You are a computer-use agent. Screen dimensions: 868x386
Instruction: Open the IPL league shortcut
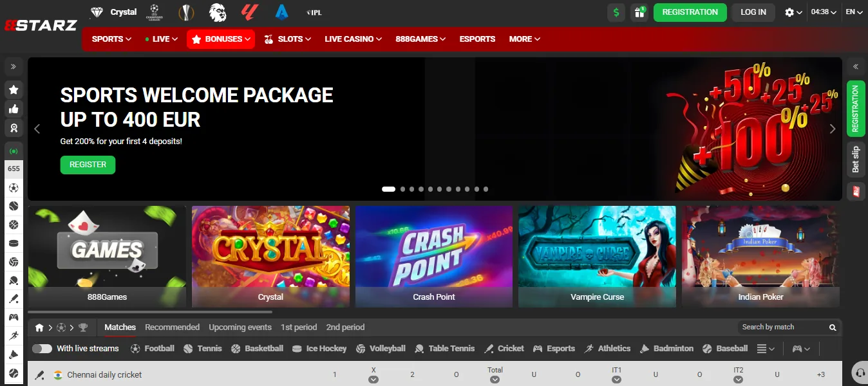coord(314,12)
